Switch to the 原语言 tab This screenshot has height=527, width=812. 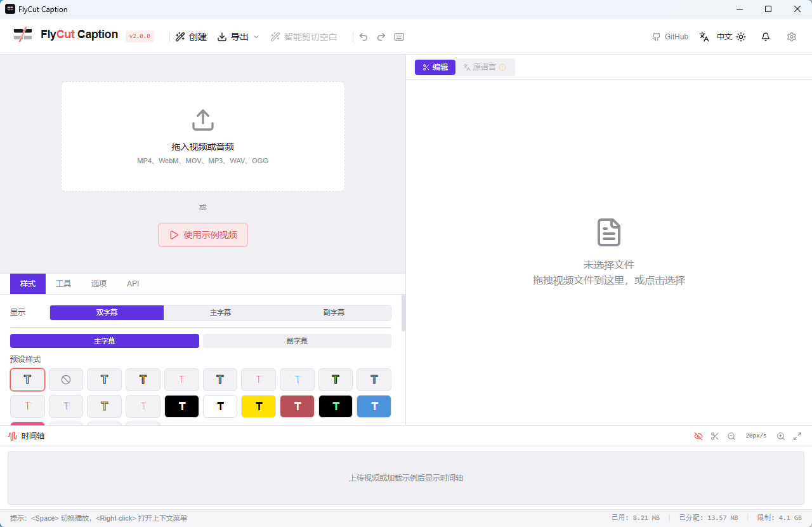[485, 67]
